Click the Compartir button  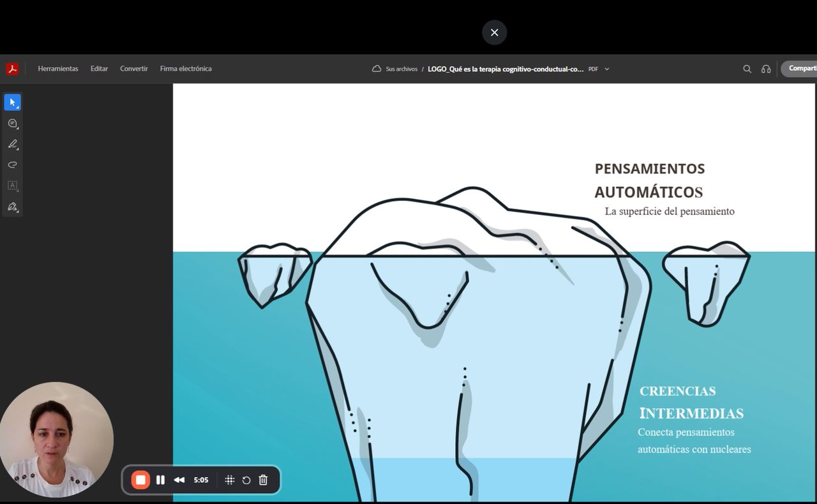click(801, 69)
